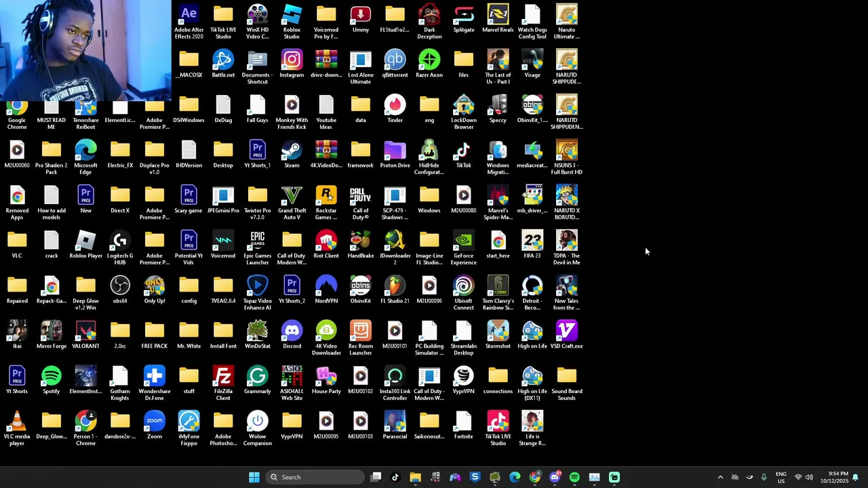Open Proton Drive desktop folder icon
The height and width of the screenshot is (488, 868).
pyautogui.click(x=395, y=155)
